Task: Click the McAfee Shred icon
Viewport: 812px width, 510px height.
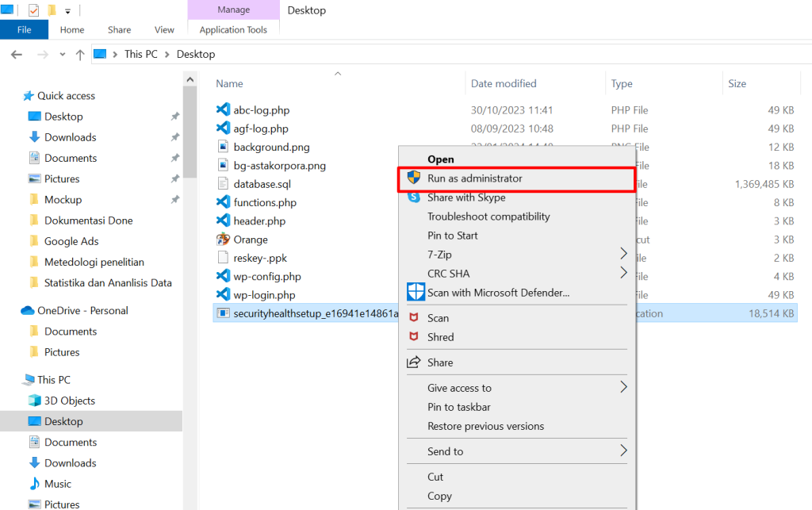Action: pyautogui.click(x=413, y=337)
